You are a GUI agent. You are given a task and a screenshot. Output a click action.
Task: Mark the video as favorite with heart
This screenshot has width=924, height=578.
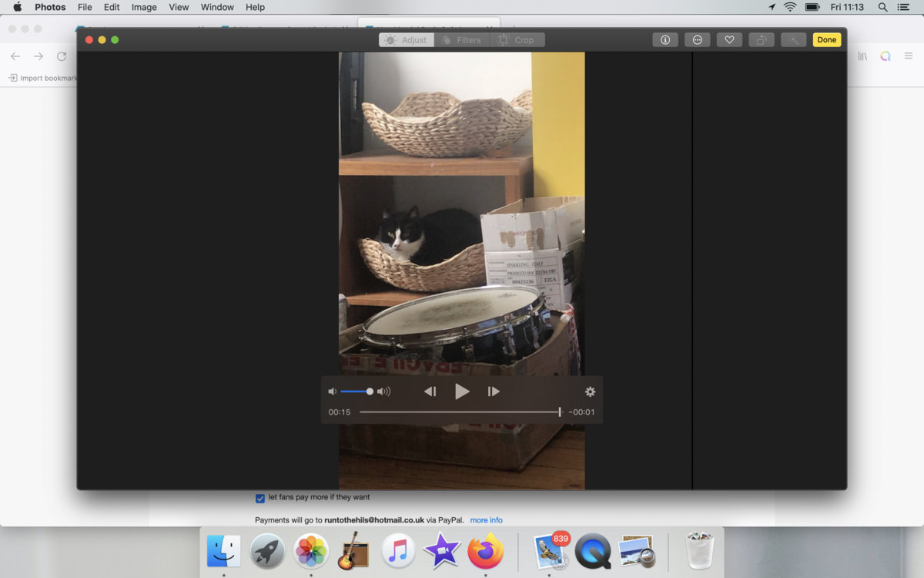click(729, 40)
